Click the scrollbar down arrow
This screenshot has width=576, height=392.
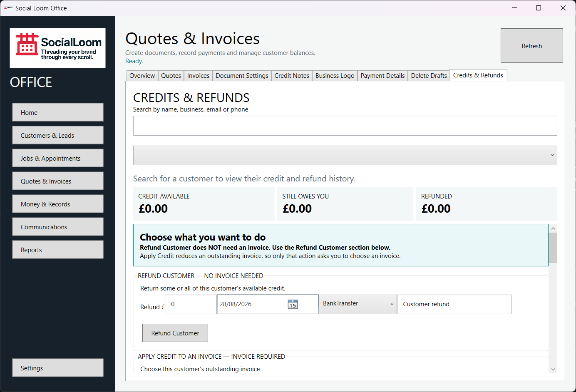coord(553,369)
